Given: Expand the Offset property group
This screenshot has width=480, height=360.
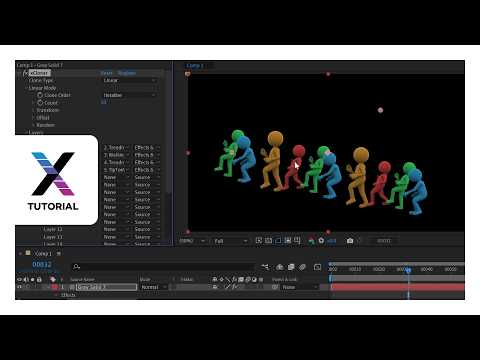Looking at the screenshot, I should (x=34, y=118).
